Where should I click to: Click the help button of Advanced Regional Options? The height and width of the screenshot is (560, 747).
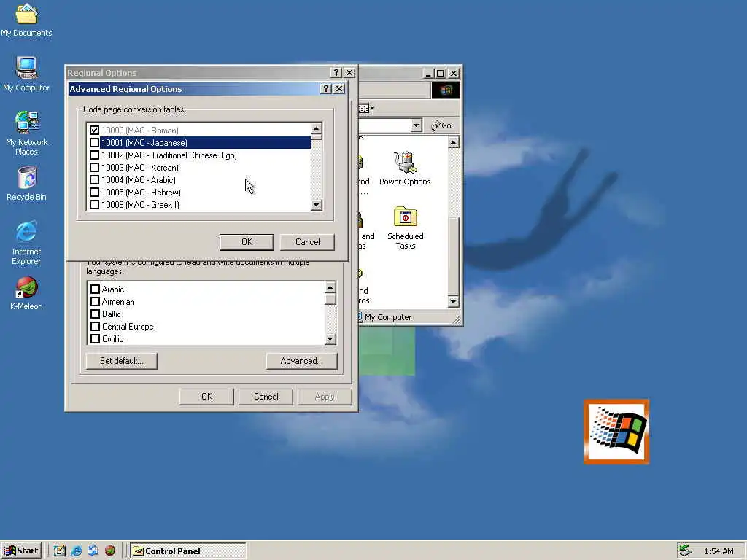(x=326, y=88)
